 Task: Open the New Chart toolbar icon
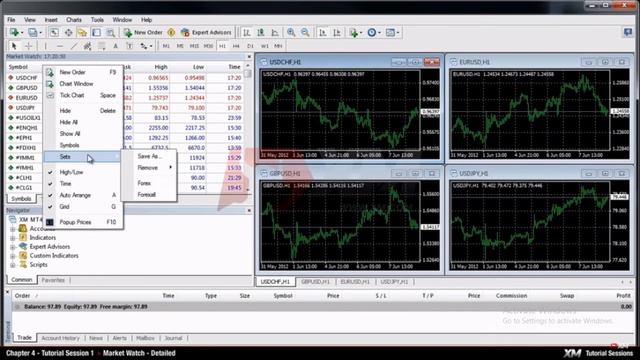(15, 32)
